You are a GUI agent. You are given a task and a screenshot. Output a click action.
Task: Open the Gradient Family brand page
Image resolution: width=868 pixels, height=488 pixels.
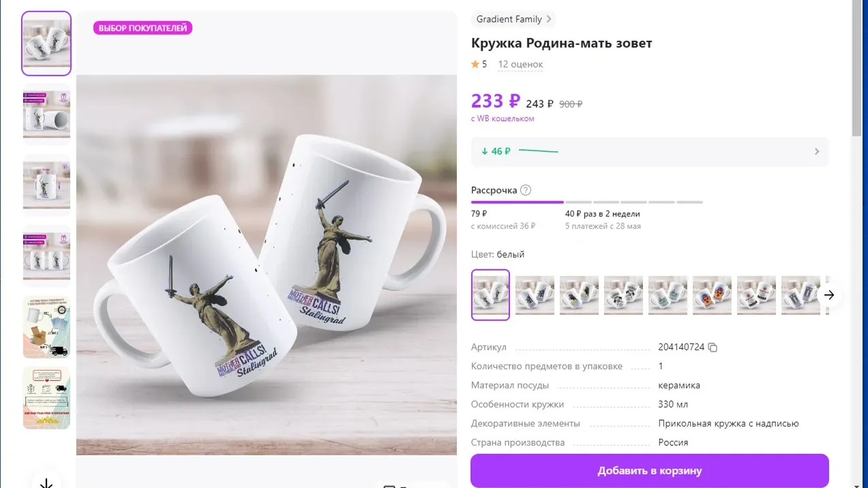click(x=513, y=19)
